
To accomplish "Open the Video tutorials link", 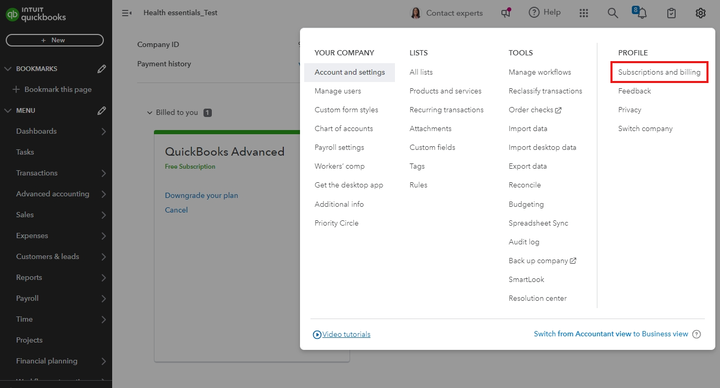I will click(x=346, y=334).
